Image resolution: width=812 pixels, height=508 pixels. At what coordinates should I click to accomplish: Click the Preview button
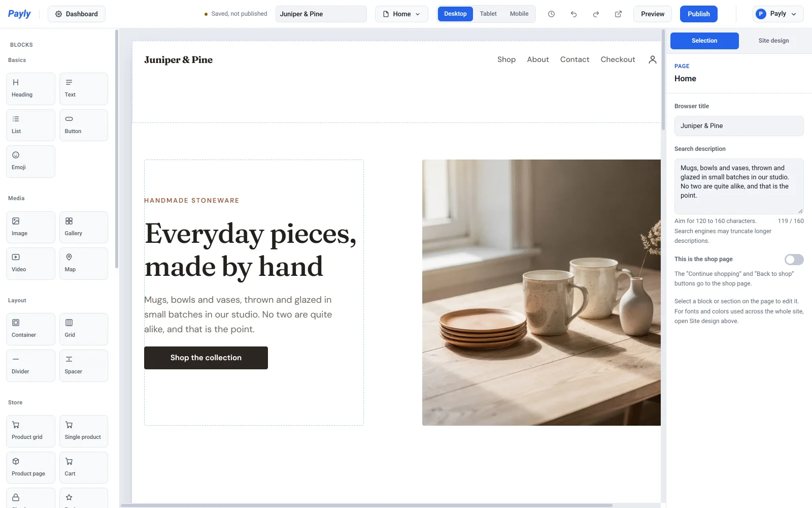click(x=653, y=14)
